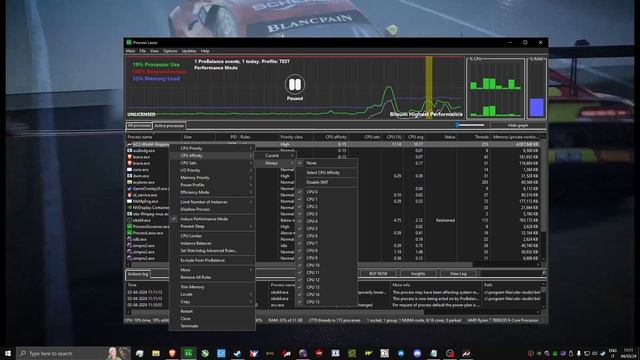
Task: Open the Main menu
Action: [x=131, y=51]
